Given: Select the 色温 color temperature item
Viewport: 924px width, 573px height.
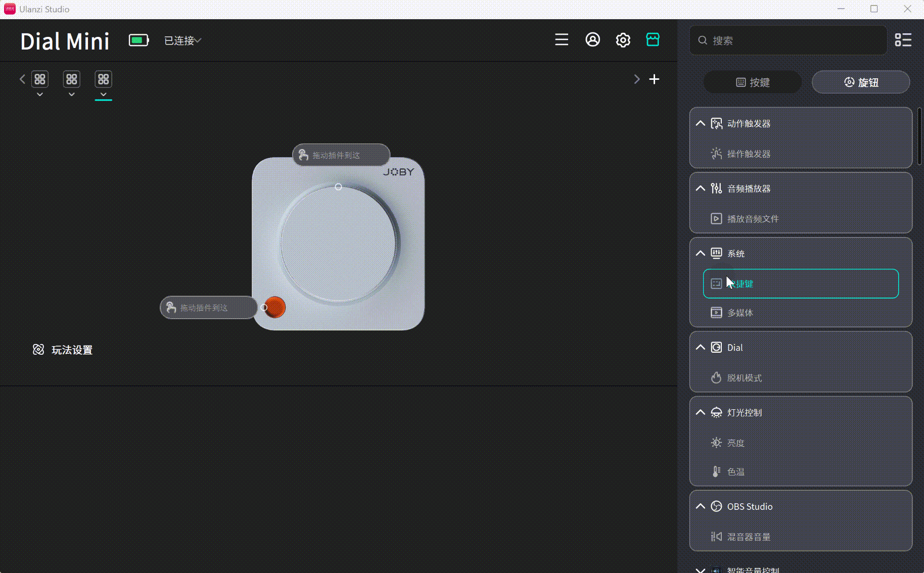Looking at the screenshot, I should coord(801,472).
